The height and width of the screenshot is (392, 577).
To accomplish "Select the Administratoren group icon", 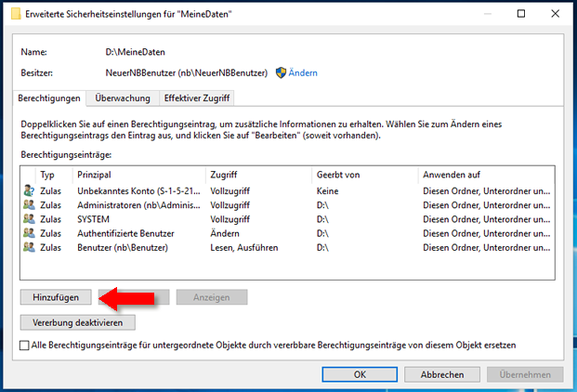I will 28,204.
